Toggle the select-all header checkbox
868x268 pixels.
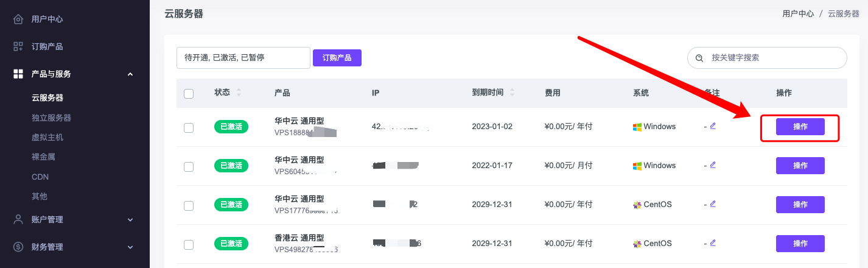pyautogui.click(x=189, y=94)
